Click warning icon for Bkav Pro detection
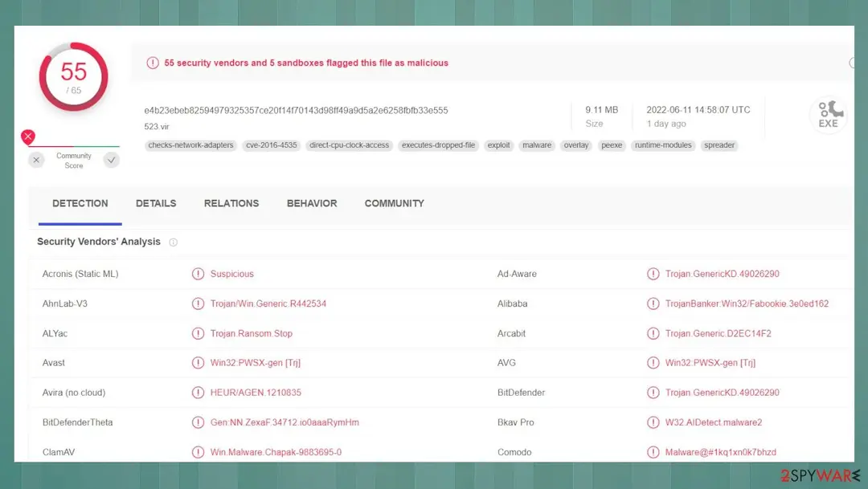The width and height of the screenshot is (868, 489). (x=653, y=422)
